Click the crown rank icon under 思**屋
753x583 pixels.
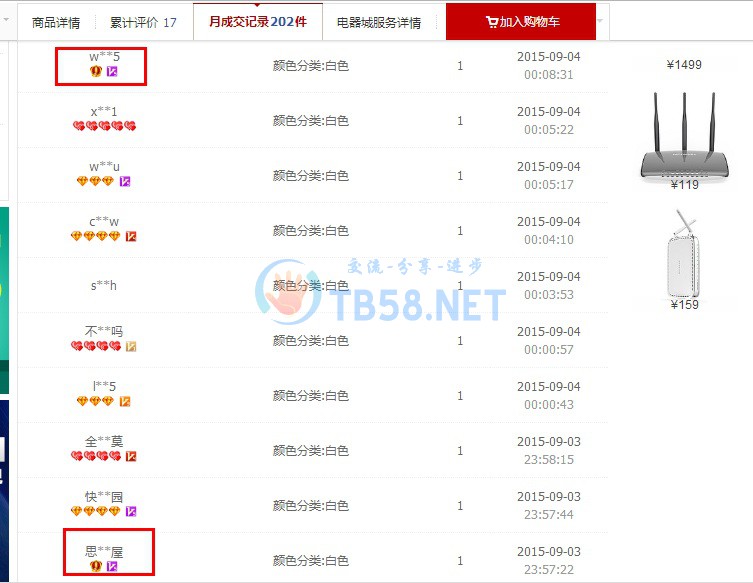coord(96,566)
